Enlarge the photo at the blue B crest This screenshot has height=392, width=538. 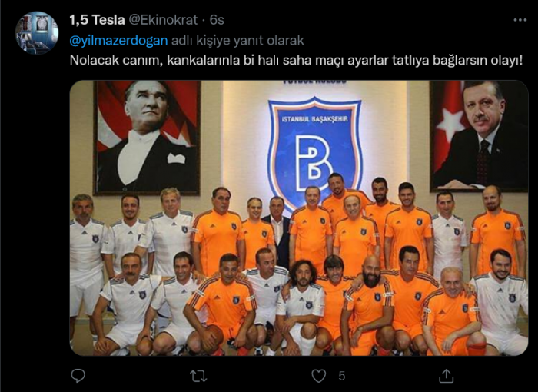coord(314,151)
